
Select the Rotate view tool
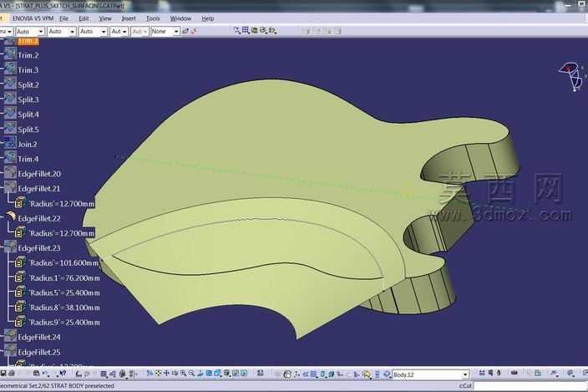(175, 374)
